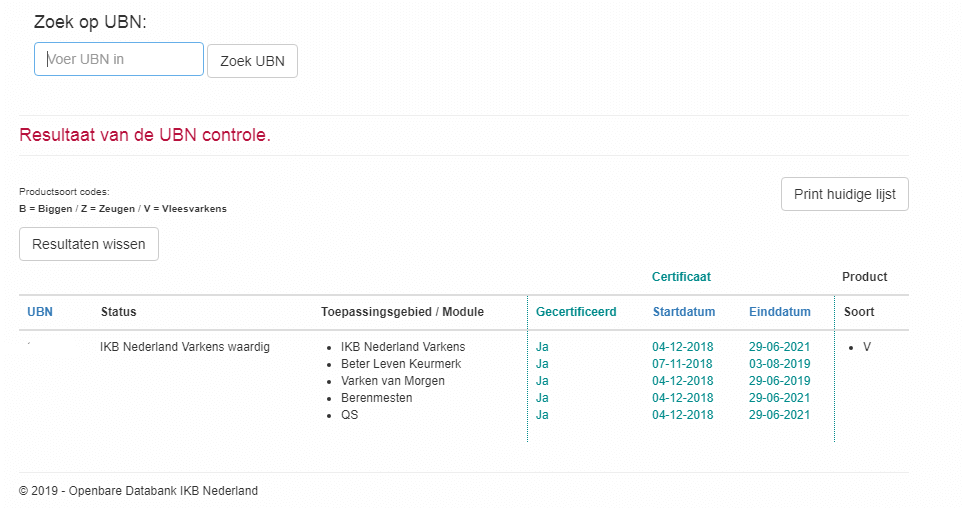Click the Status column header

coord(119,311)
